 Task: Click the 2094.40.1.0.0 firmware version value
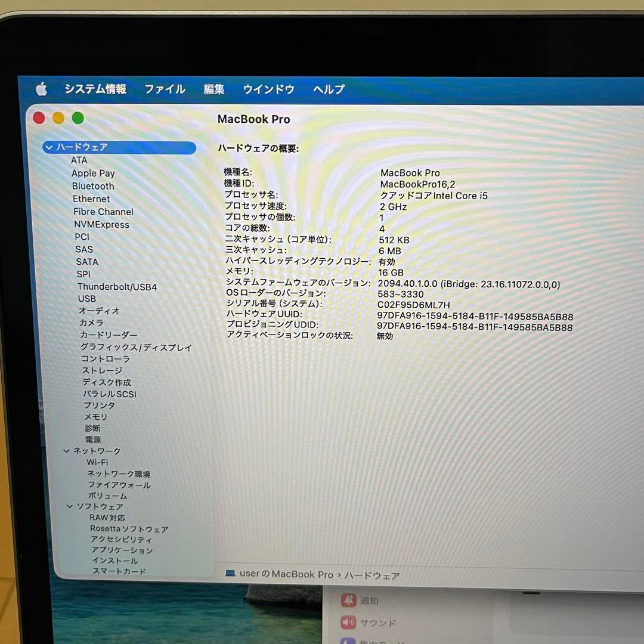(x=469, y=284)
